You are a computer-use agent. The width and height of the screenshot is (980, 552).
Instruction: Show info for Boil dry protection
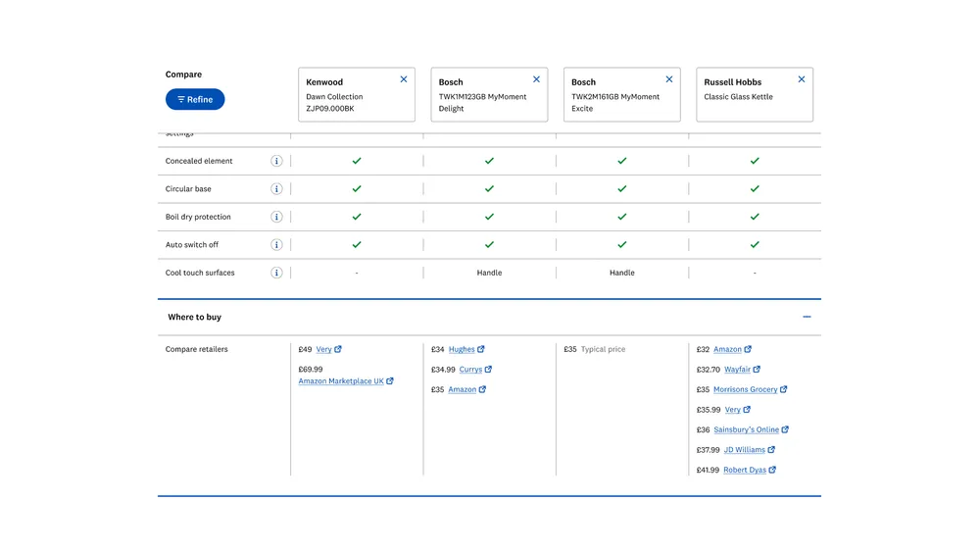pyautogui.click(x=276, y=217)
